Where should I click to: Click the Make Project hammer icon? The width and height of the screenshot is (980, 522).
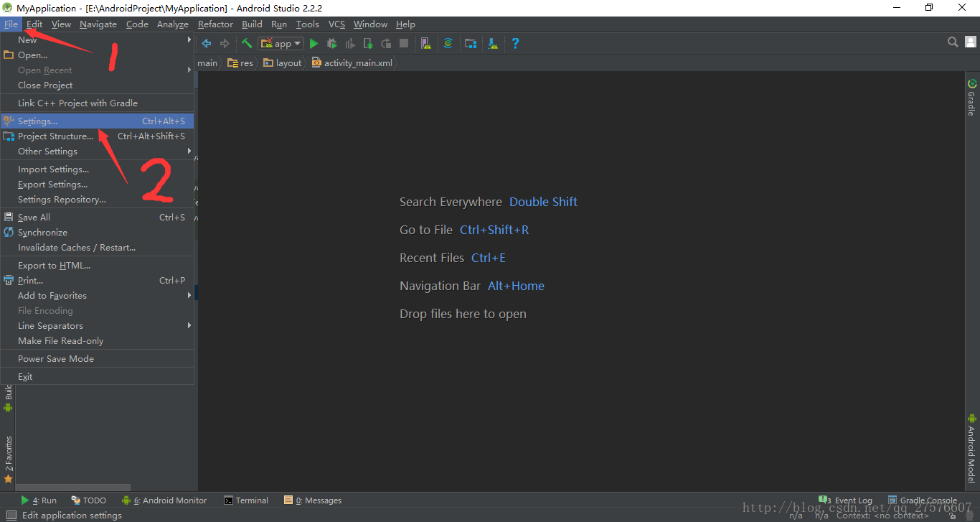[247, 43]
